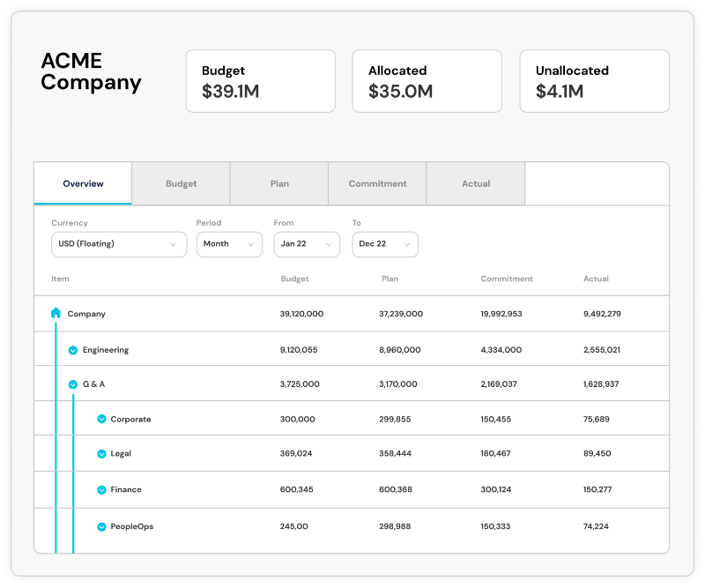This screenshot has height=588, width=705.
Task: Click Corporate commitment value 150,455
Action: (x=495, y=420)
